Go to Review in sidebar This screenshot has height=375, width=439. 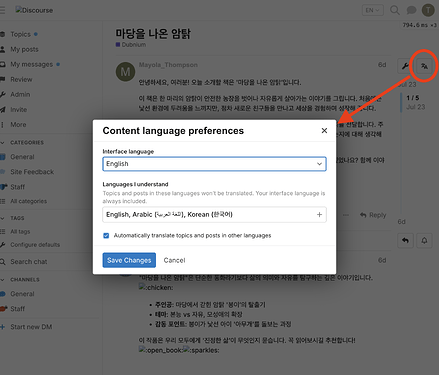point(21,79)
